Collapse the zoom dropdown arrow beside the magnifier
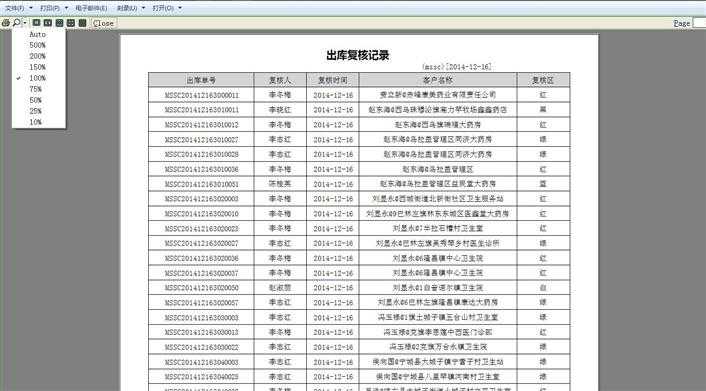This screenshot has width=706, height=391. (25, 23)
